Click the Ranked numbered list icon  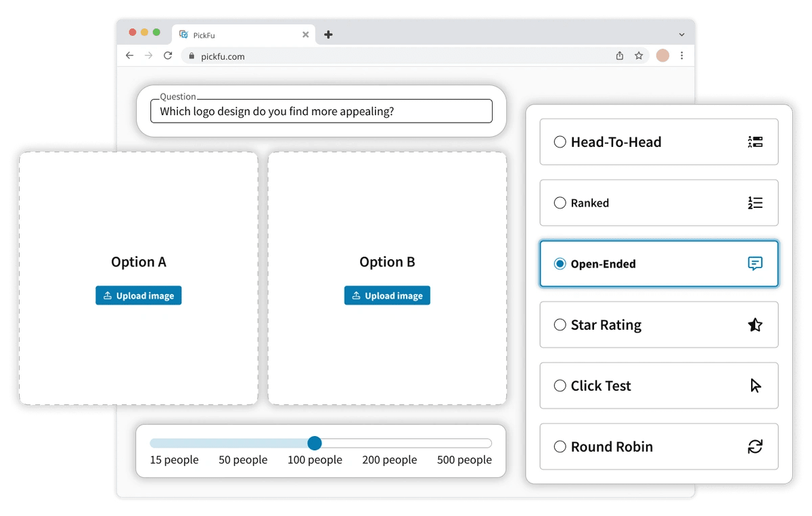755,203
